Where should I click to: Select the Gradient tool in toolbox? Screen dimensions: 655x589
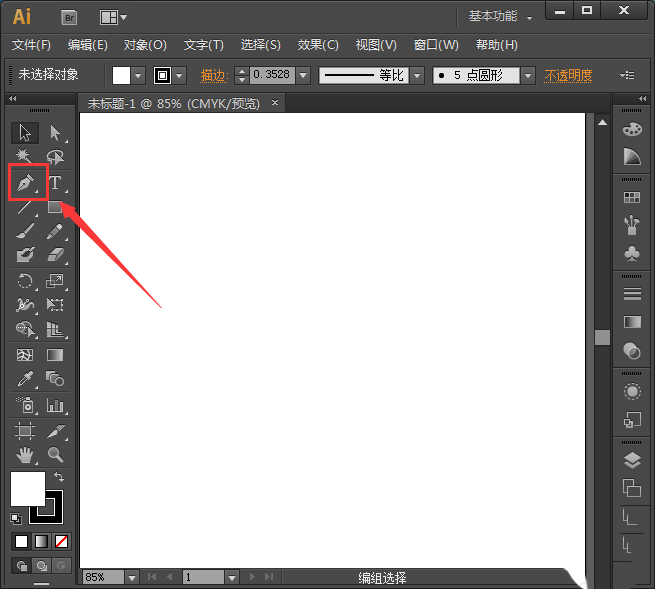55,355
